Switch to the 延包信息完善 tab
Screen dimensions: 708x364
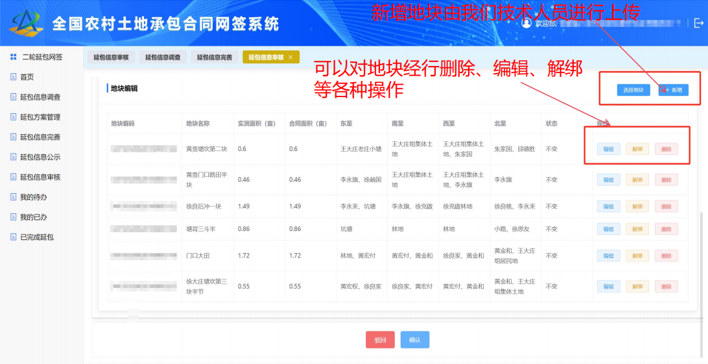click(x=214, y=57)
